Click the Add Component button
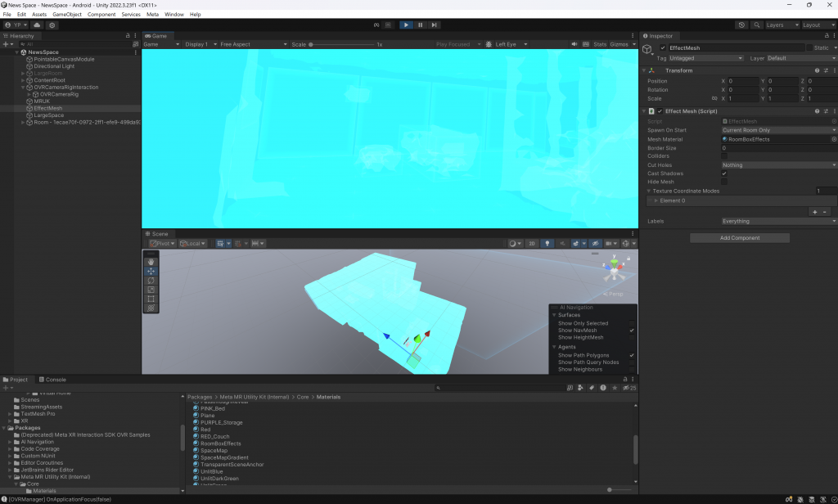 tap(739, 238)
